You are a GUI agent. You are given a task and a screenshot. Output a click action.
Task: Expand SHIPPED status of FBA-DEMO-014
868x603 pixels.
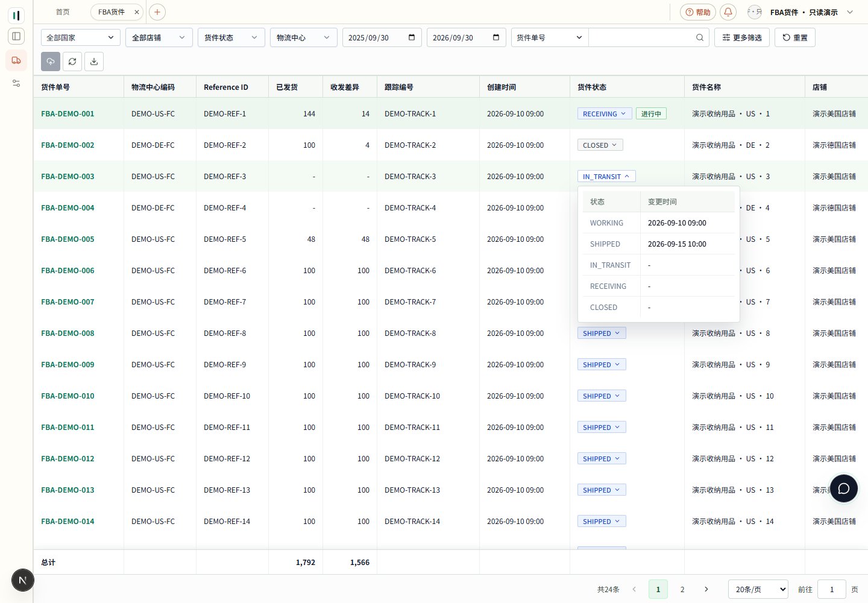coord(602,522)
